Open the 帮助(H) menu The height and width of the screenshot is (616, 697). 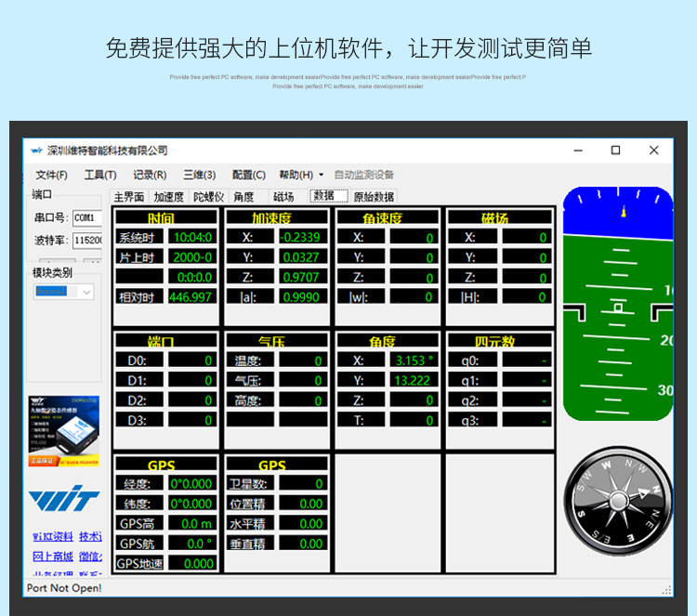click(296, 175)
